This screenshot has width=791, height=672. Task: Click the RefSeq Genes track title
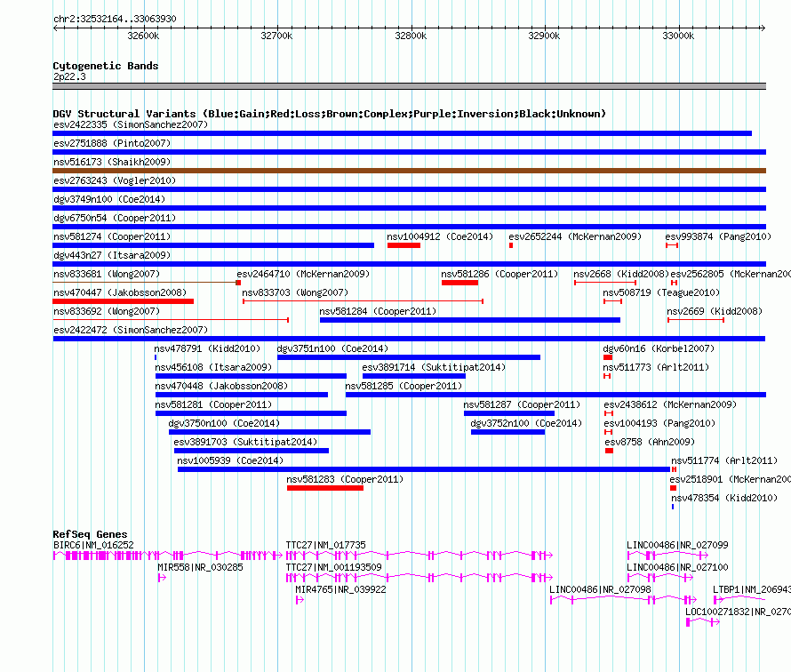(91, 533)
